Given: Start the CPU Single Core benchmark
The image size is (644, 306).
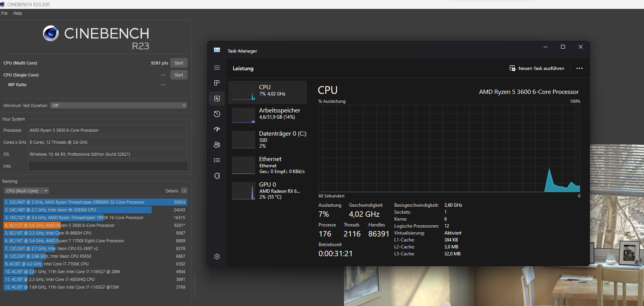Looking at the screenshot, I should point(179,75).
